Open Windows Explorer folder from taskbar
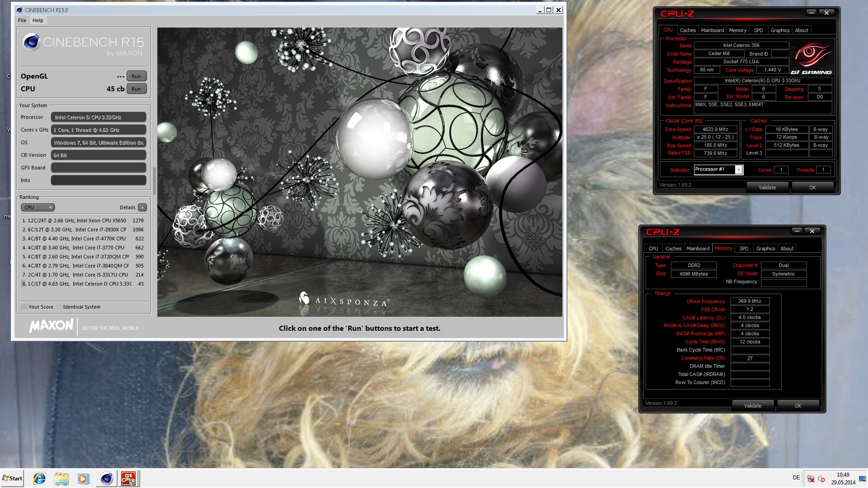This screenshot has height=488, width=868. [x=61, y=479]
